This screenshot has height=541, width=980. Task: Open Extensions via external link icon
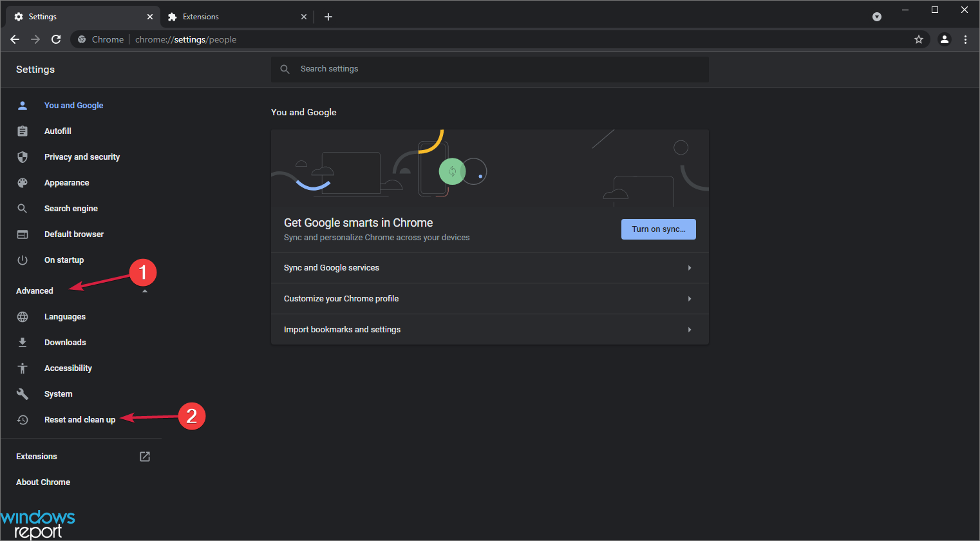pyautogui.click(x=145, y=456)
